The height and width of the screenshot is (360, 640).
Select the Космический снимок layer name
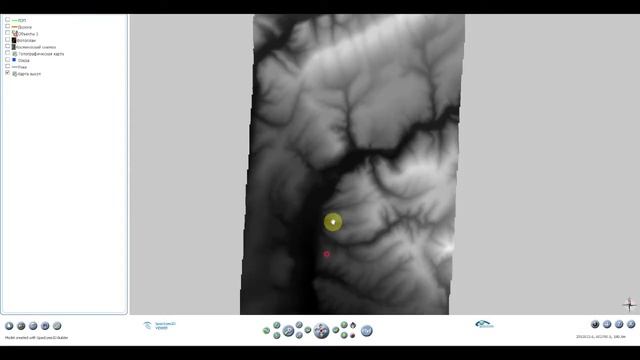coord(36,47)
